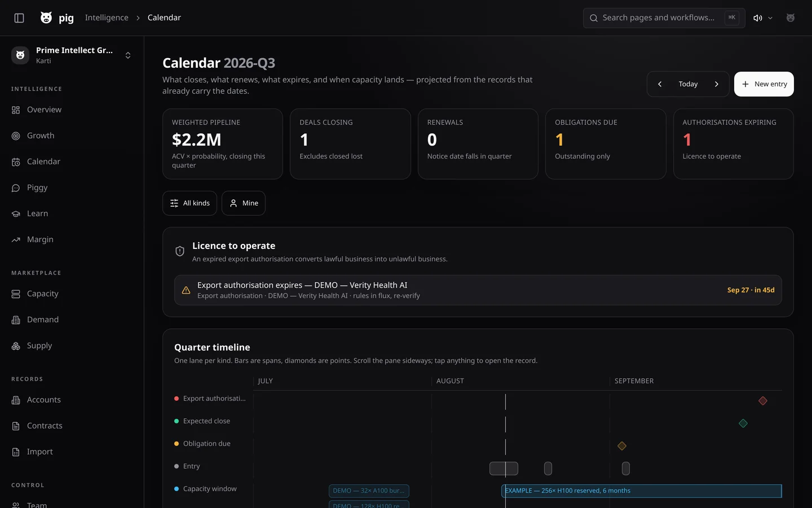This screenshot has height=508, width=812.
Task: Open the user avatar in the top bar
Action: tap(791, 18)
